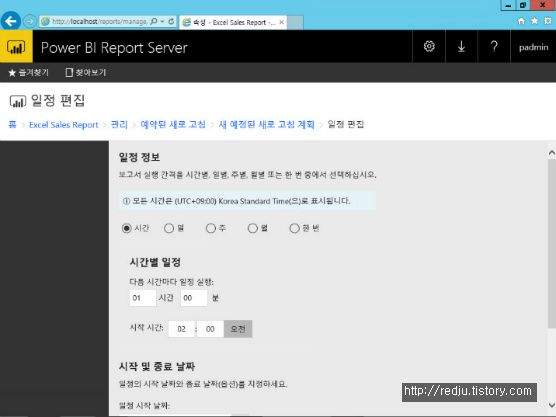Click the Power BI logo icon
This screenshot has width=556, height=417.
(x=16, y=46)
